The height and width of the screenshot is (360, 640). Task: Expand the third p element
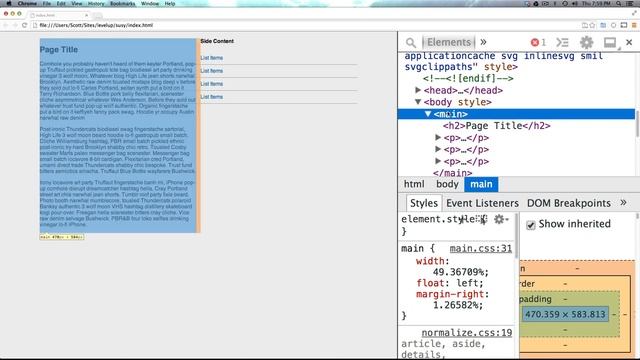pyautogui.click(x=438, y=161)
